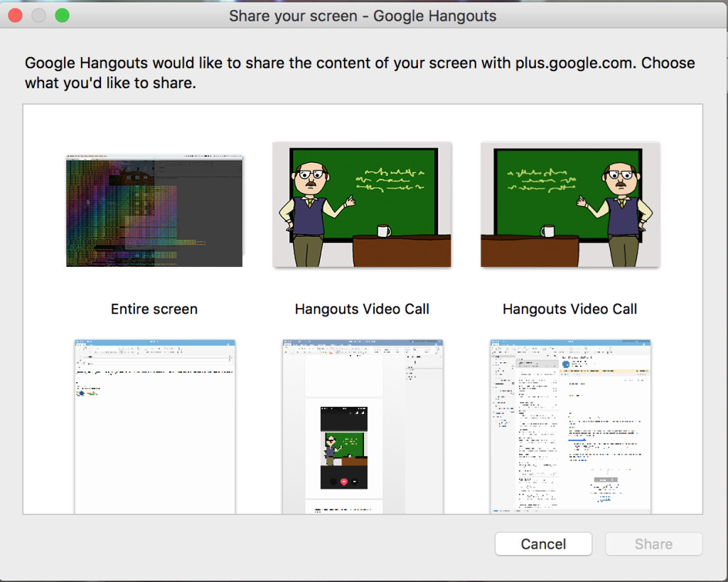Screen dimensions: 728x582
Task: Click the grey minimize window button
Action: point(39,16)
